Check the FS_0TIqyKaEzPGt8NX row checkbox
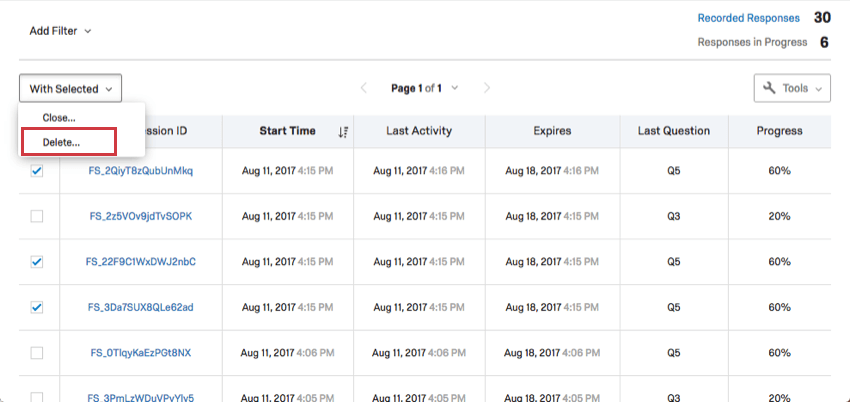 point(37,353)
